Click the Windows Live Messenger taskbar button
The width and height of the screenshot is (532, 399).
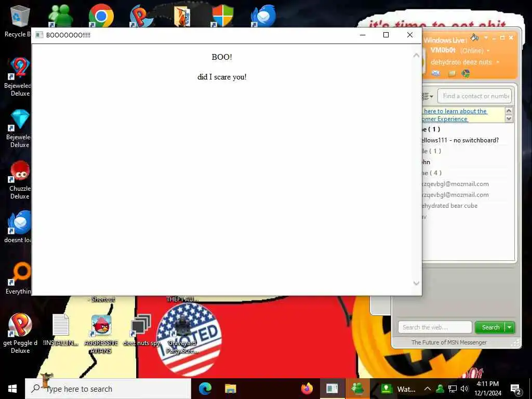point(357,389)
